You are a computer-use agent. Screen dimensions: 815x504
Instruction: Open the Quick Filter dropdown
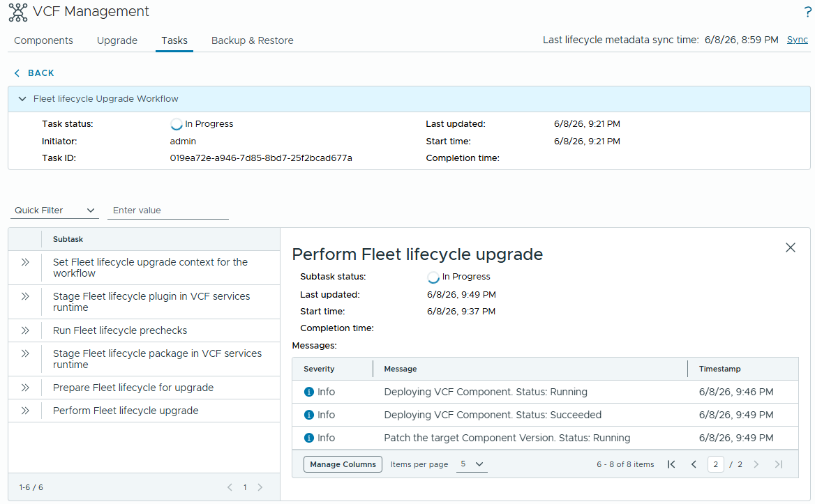click(54, 211)
